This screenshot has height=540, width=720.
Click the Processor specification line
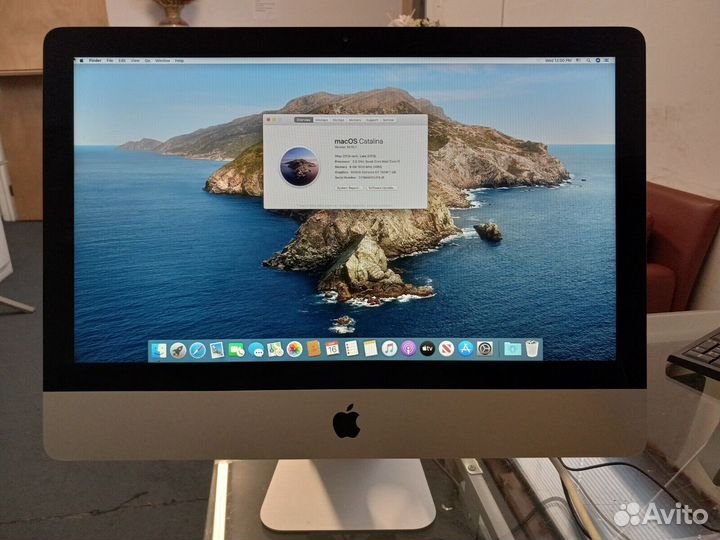pos(367,162)
